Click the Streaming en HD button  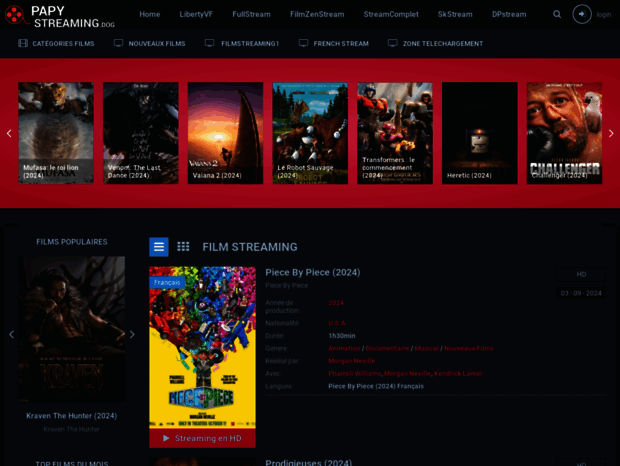202,438
